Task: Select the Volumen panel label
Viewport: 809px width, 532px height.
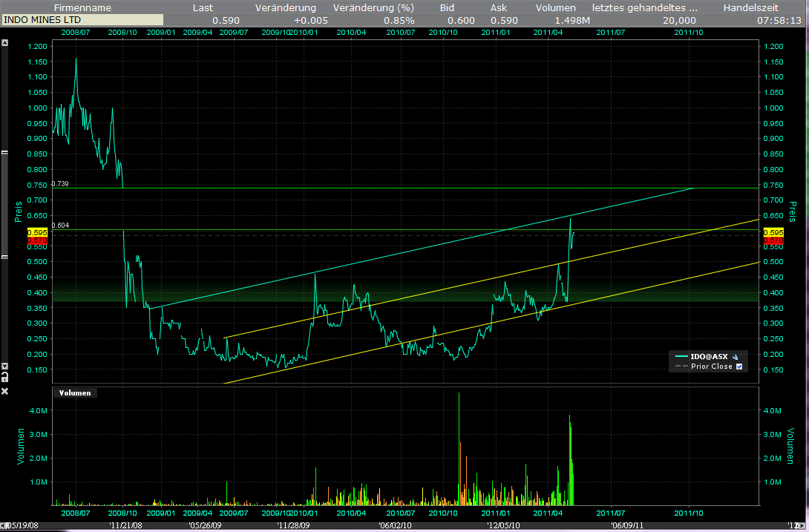Action: (75, 393)
